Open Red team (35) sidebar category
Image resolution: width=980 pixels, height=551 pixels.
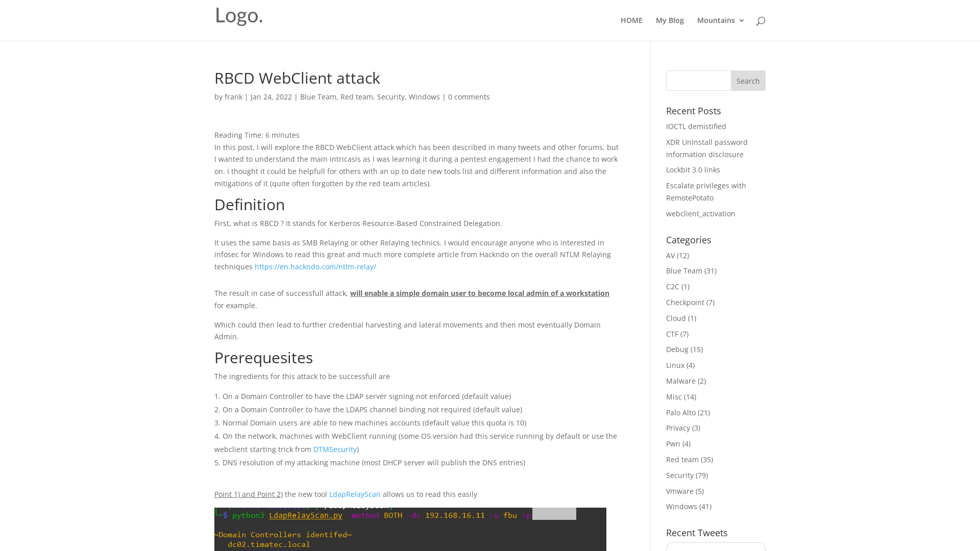pos(682,460)
